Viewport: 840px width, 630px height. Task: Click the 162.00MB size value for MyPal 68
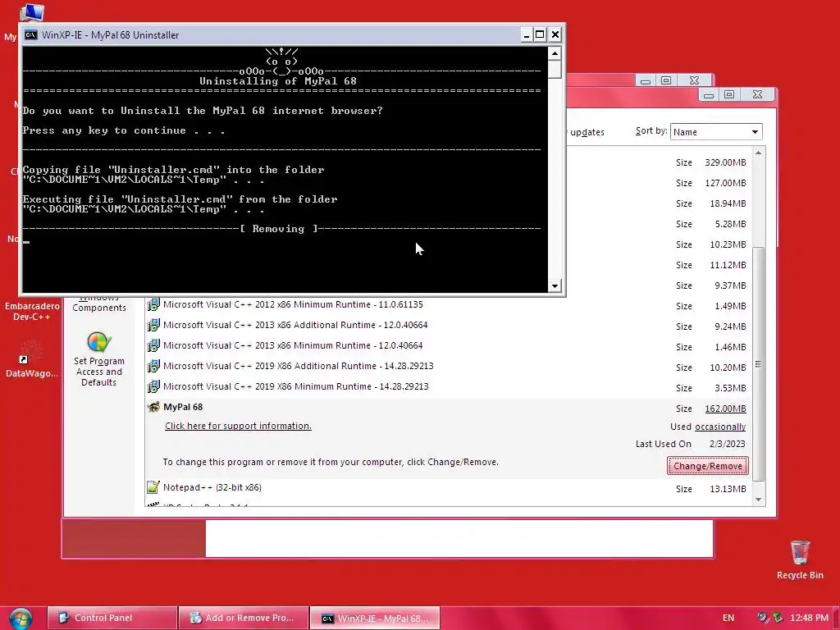click(725, 409)
